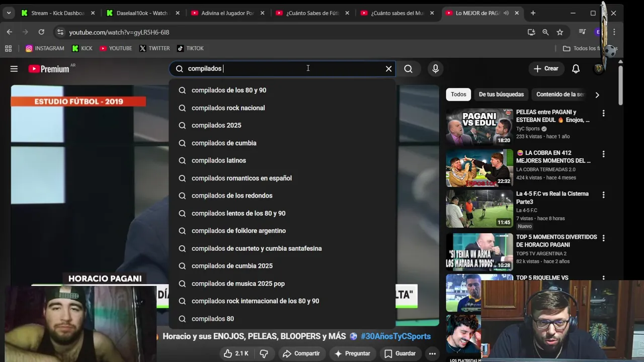The height and width of the screenshot is (362, 644).
Task: Select "compilados rock internacional de los 80 y 90"
Action: (282, 301)
